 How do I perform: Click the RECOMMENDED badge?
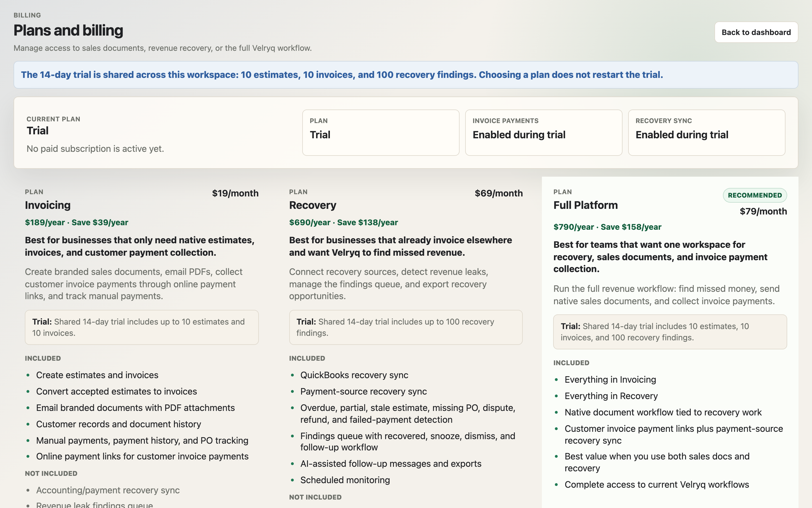click(754, 195)
